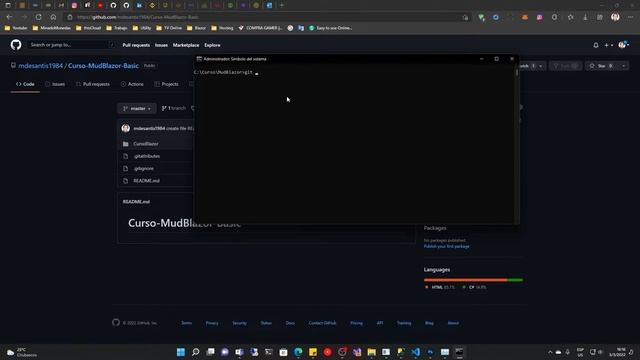640x360 pixels.
Task: Reload the browser page
Action: [x=38, y=17]
